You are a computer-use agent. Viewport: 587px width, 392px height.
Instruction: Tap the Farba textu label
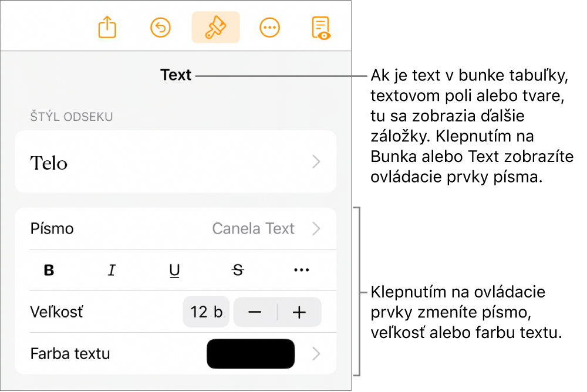(70, 354)
